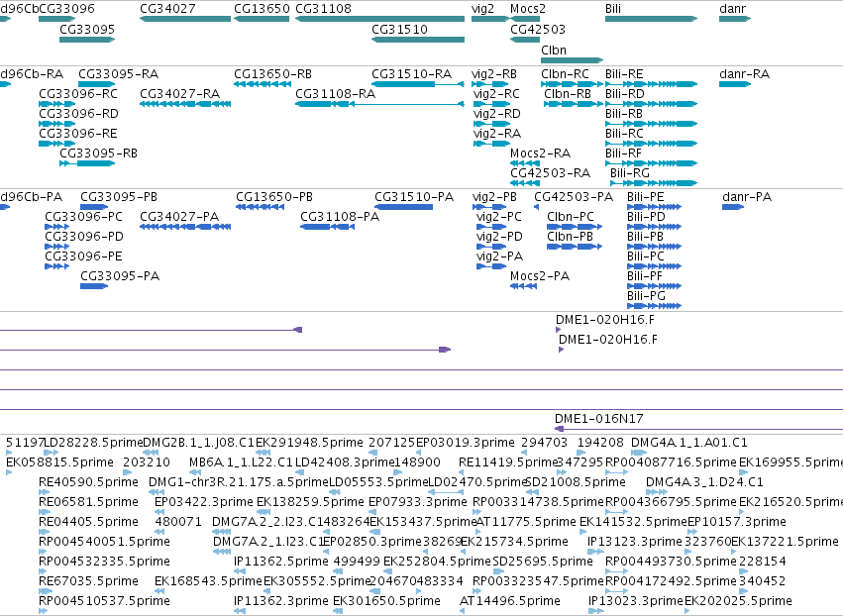The width and height of the screenshot is (843, 616).
Task: Select EST RE67035.5prime label
Action: (89, 580)
